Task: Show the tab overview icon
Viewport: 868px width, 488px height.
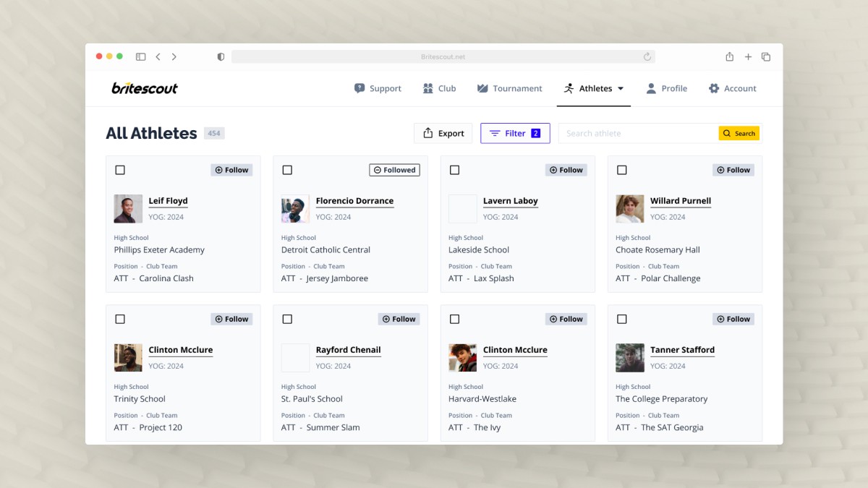Action: click(766, 56)
